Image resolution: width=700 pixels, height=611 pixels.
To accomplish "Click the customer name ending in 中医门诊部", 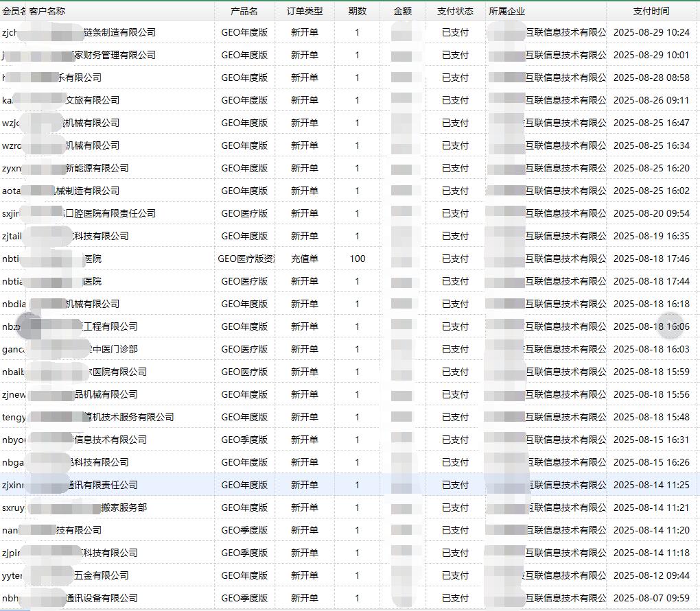I will pos(110,349).
